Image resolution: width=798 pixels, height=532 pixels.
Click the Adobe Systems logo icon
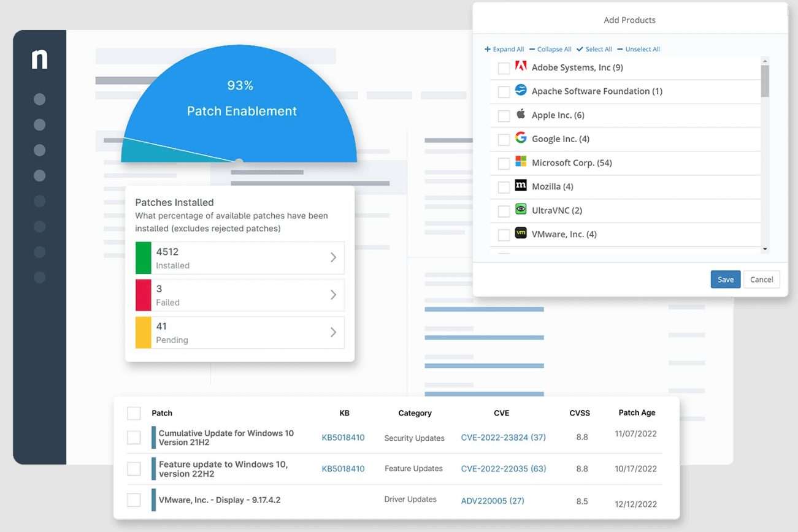tap(521, 66)
